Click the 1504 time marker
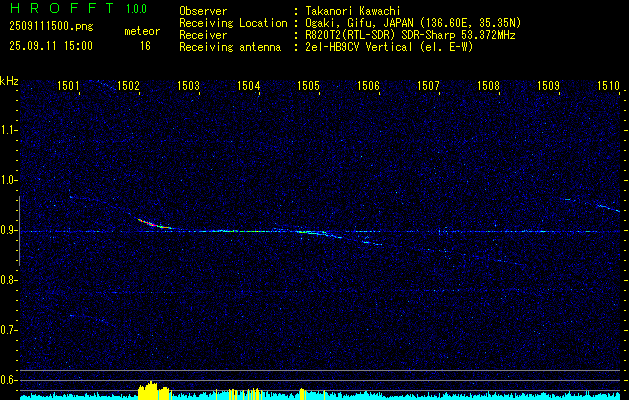Screen dimensions: 629x400 pyautogui.click(x=248, y=85)
